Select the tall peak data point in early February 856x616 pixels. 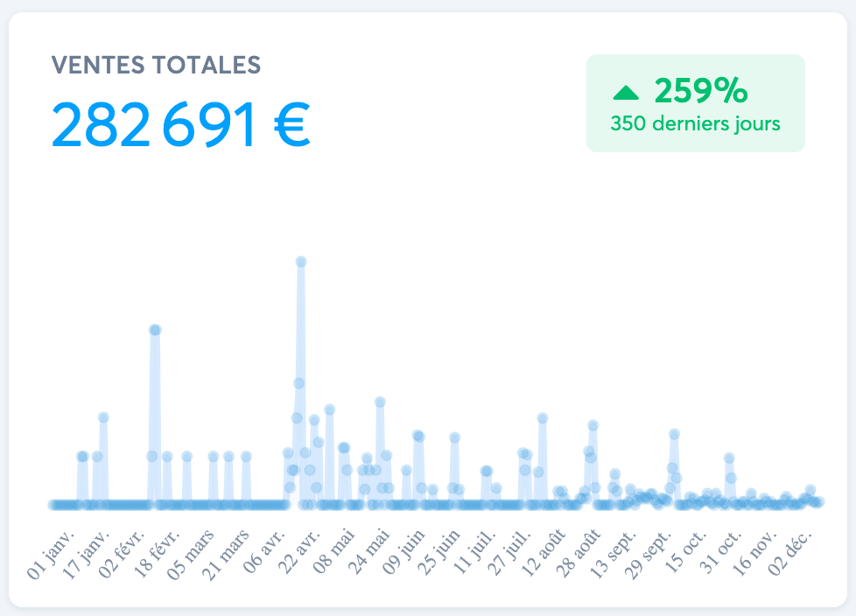[155, 330]
